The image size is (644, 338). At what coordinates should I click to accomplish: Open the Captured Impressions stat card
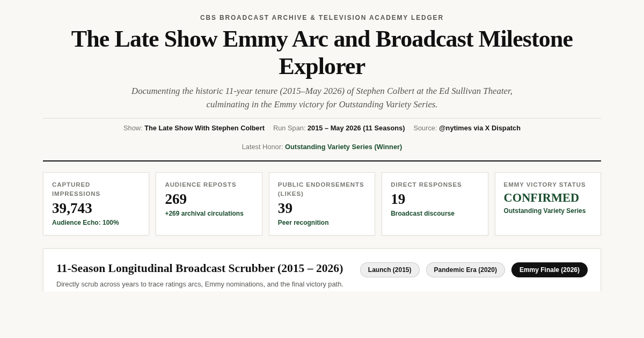click(96, 204)
